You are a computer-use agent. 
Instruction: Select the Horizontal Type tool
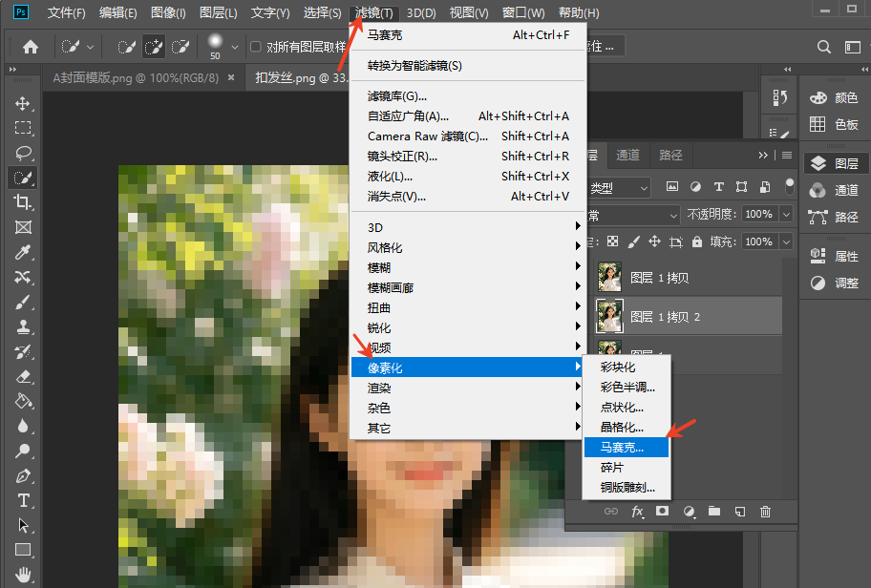click(23, 500)
